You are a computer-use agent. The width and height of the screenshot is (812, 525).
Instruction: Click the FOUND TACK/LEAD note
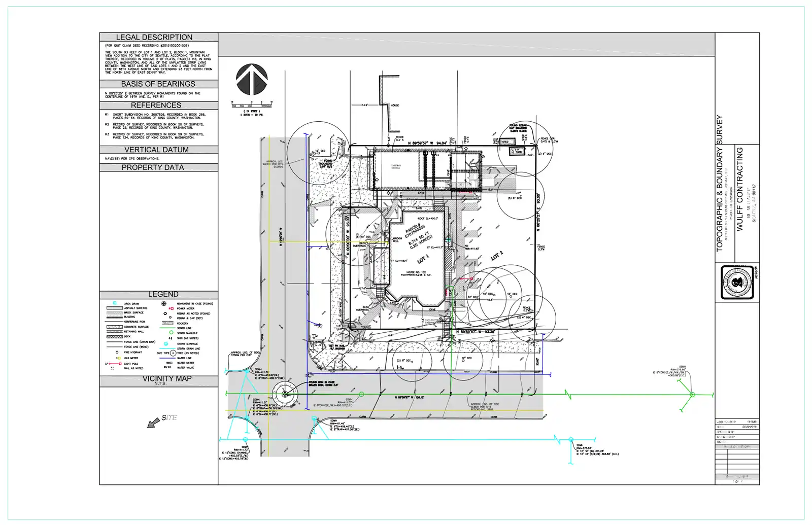[x=325, y=163]
